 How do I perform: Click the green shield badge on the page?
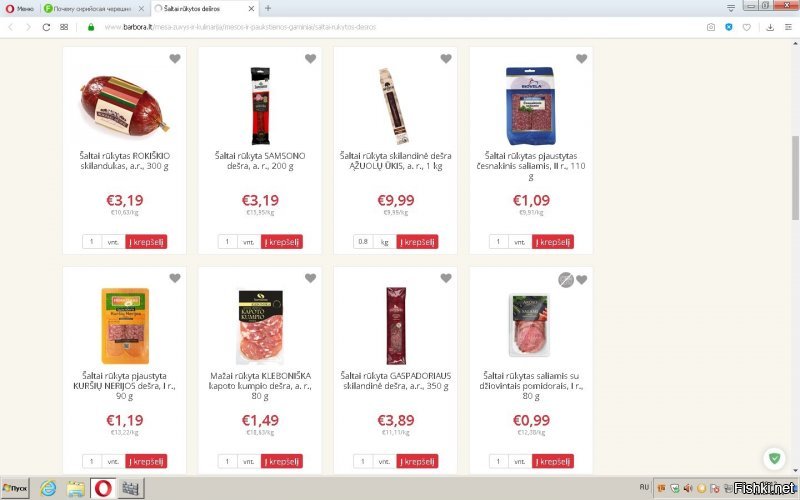coord(774,458)
